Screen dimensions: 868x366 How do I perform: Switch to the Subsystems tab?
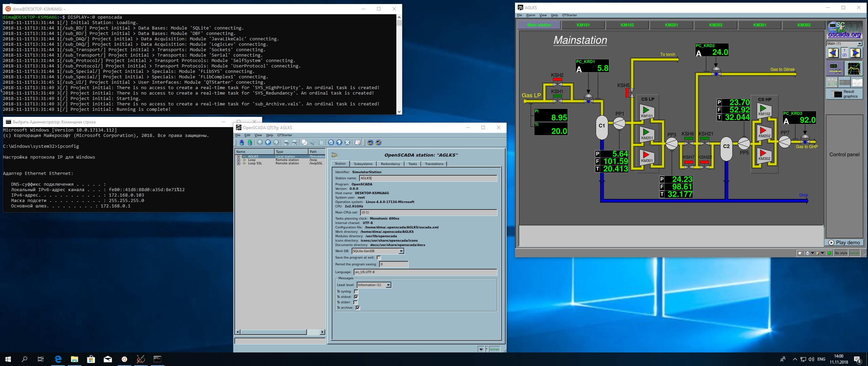363,164
